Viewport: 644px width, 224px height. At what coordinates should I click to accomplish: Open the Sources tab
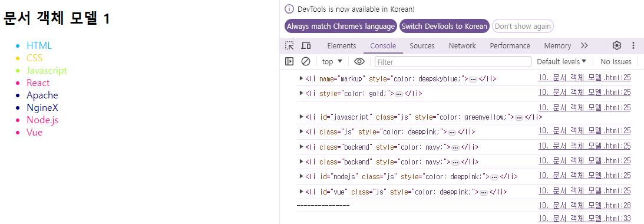pyautogui.click(x=422, y=45)
